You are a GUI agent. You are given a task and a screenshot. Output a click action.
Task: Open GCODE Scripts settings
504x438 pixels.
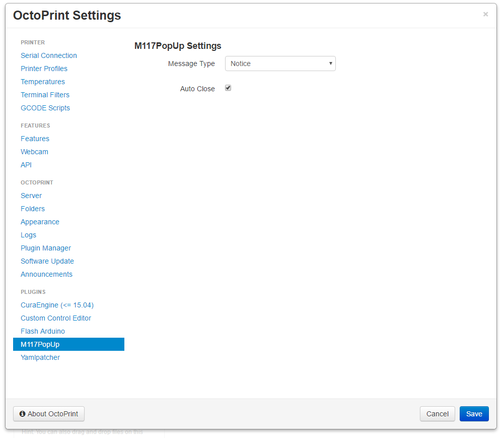pos(45,108)
